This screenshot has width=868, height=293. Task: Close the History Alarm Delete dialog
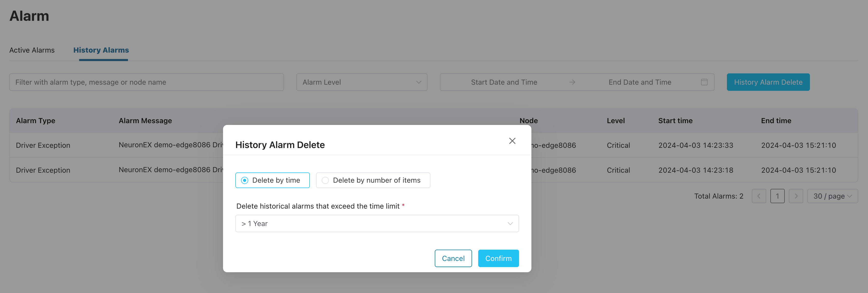tap(512, 141)
